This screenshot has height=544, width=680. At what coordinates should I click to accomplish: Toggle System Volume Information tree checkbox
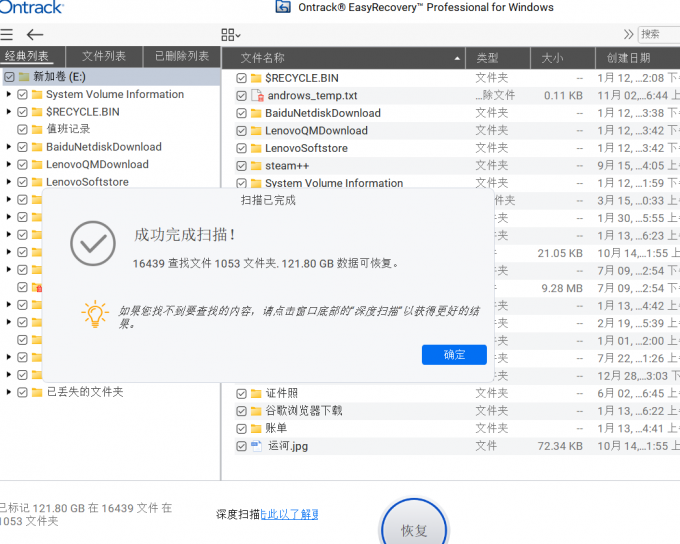click(x=23, y=95)
